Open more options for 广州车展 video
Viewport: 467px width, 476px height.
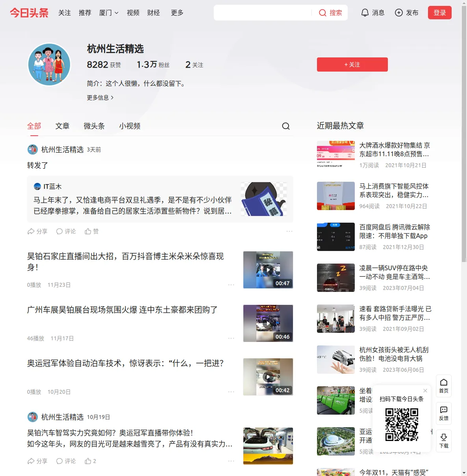(231, 338)
